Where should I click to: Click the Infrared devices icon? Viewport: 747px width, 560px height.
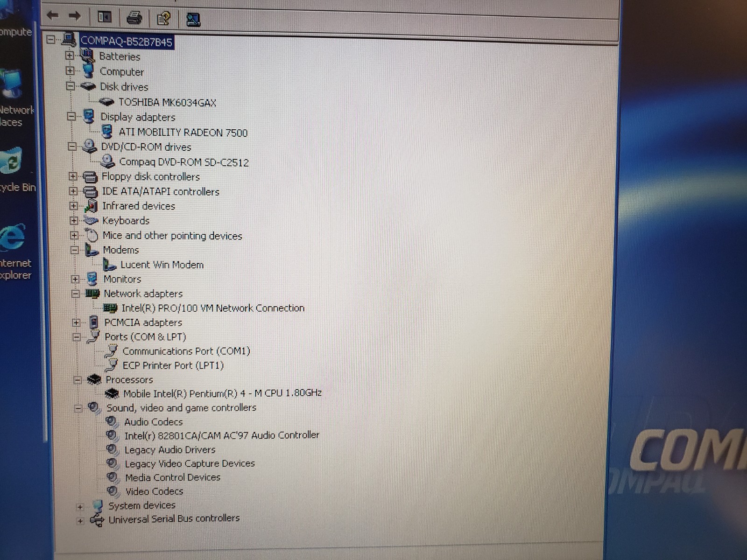[x=91, y=206]
